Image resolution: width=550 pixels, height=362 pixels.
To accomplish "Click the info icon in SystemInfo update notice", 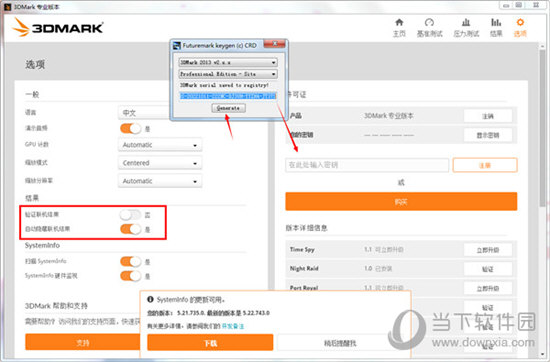I will coord(150,299).
